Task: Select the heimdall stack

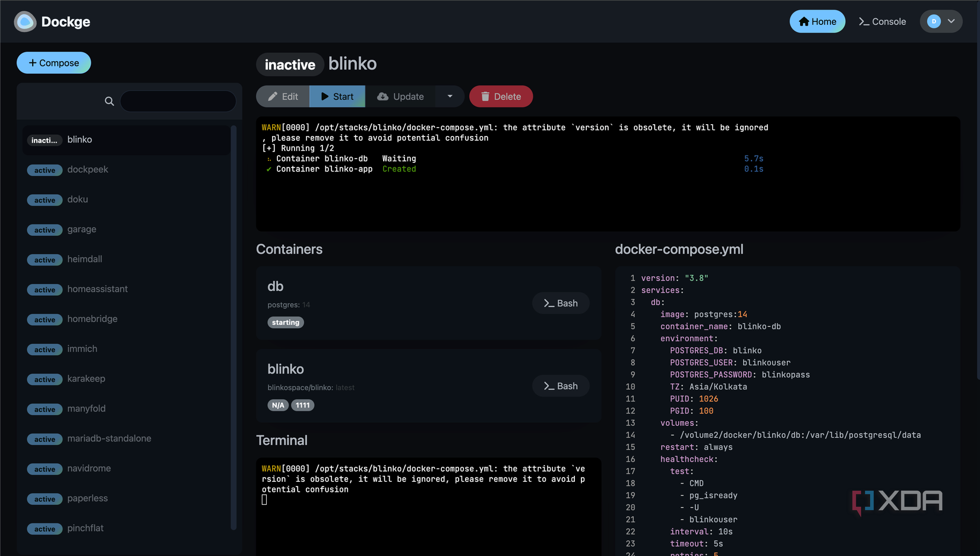Action: (127, 260)
